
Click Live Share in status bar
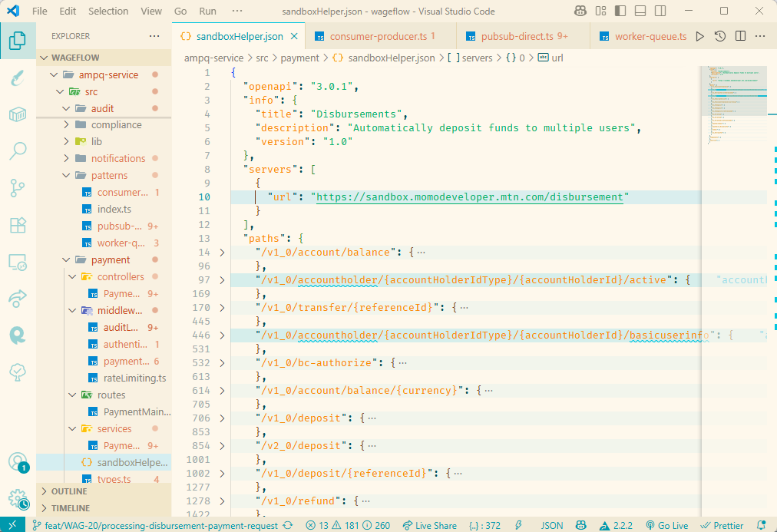click(430, 526)
